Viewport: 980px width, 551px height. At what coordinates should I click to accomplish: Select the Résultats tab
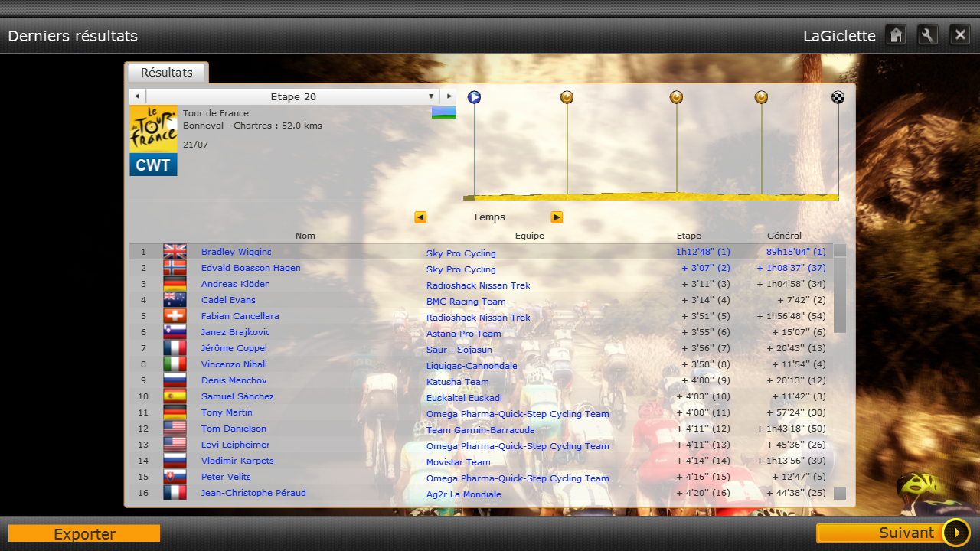(166, 73)
